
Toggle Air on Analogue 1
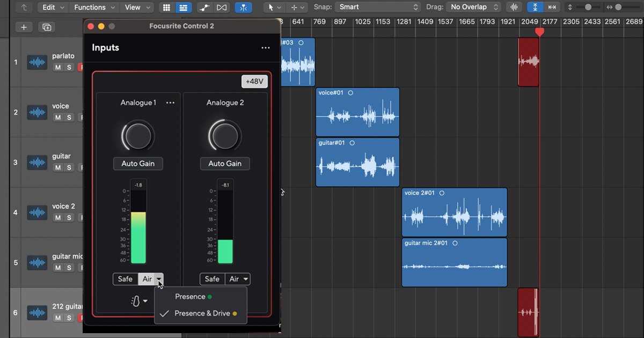pos(147,279)
